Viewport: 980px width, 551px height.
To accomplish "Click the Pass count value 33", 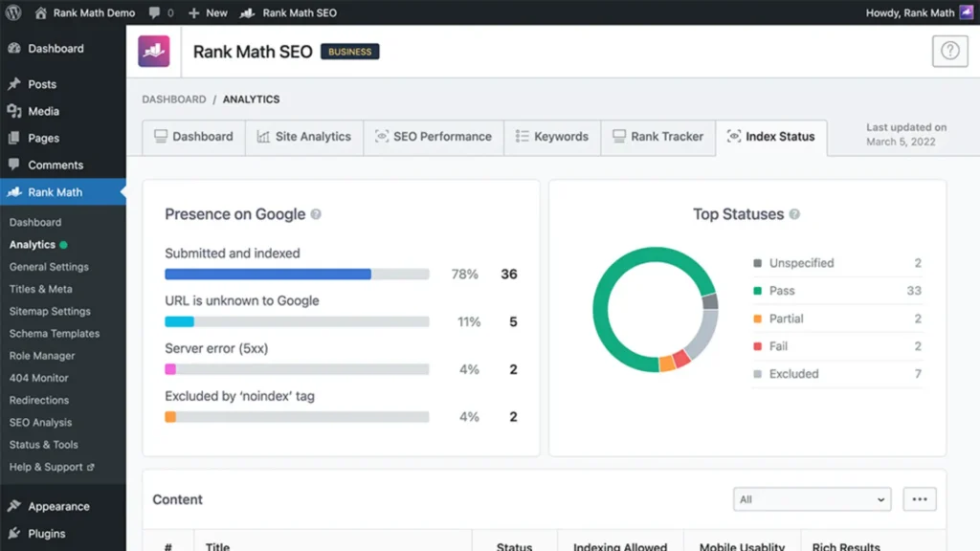I will pyautogui.click(x=914, y=291).
